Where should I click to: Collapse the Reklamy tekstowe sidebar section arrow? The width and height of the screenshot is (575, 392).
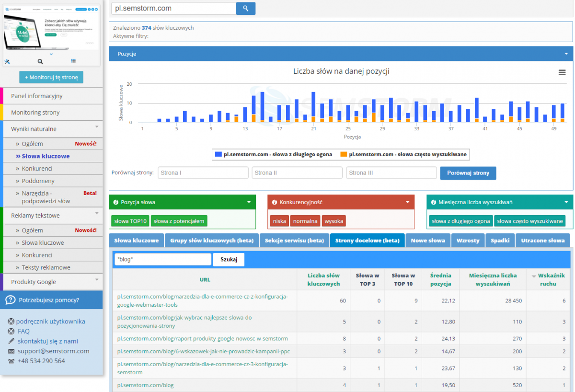point(97,214)
